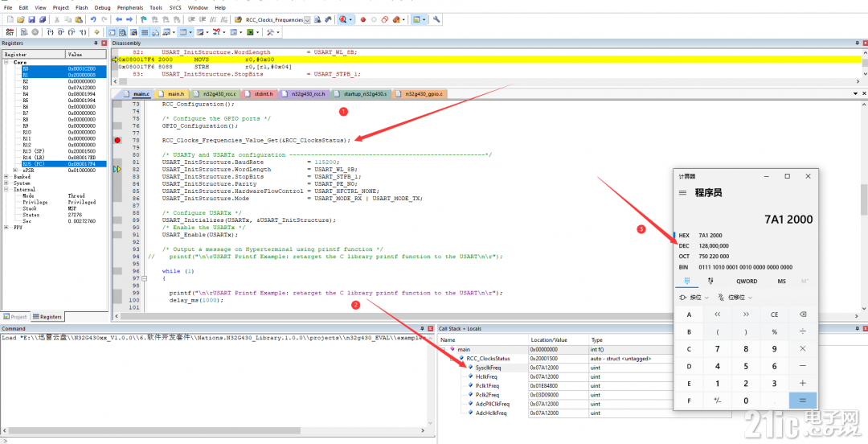The width and height of the screenshot is (868, 444).
Task: Click the QWORD button in the calculator
Action: pyautogui.click(x=746, y=281)
